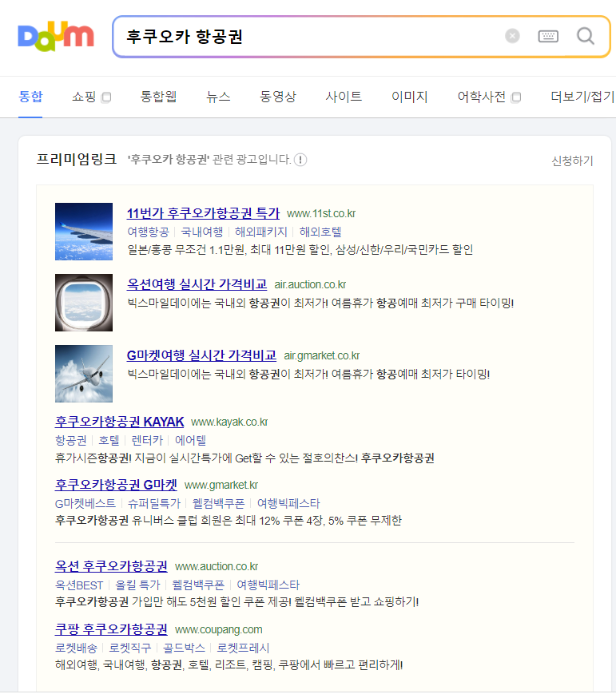Click the 프리미엄링크 heading
This screenshot has width=616, height=694.
[77, 160]
